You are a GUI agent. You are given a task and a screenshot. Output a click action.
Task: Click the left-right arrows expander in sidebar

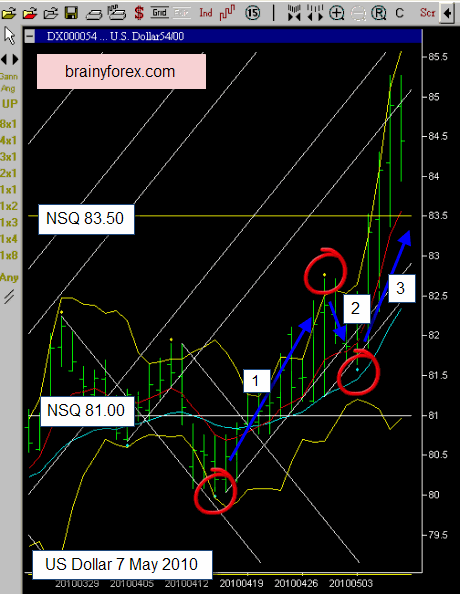click(x=10, y=59)
